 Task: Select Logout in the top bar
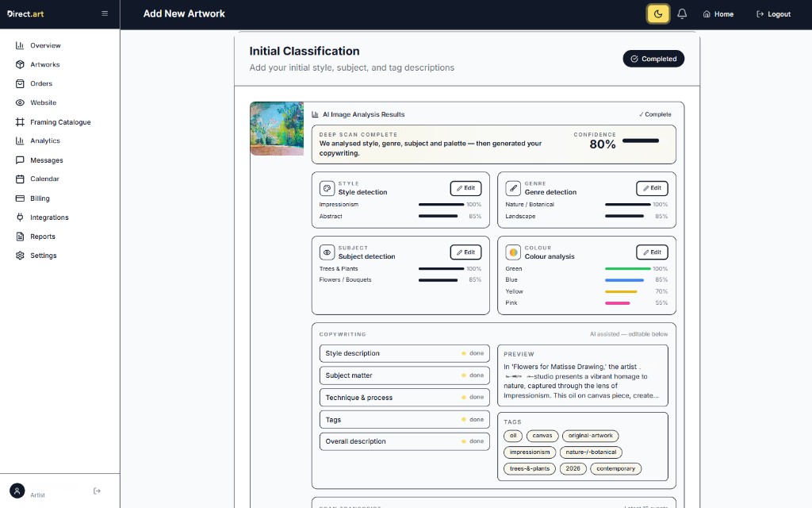coord(772,13)
